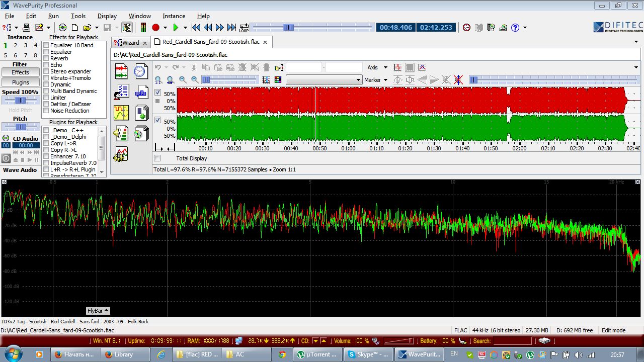Click the color palette grid icon
This screenshot has height=362, width=644.
[278, 80]
